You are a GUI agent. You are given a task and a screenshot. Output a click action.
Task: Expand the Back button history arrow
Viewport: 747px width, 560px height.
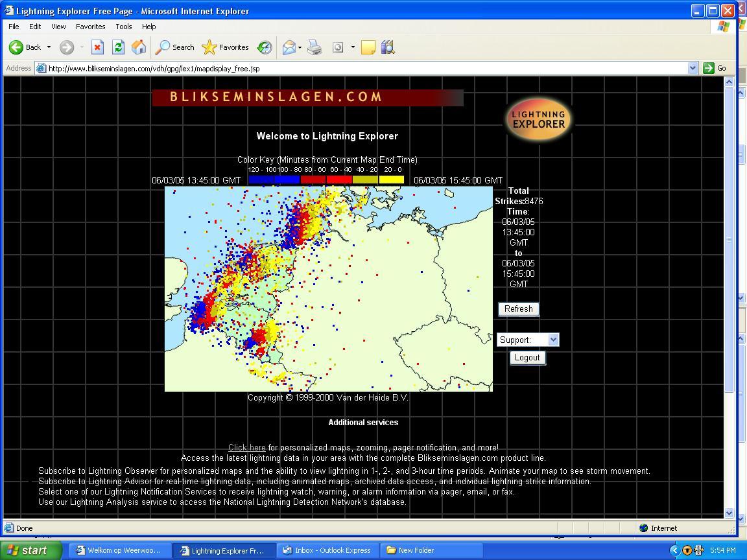tap(49, 47)
